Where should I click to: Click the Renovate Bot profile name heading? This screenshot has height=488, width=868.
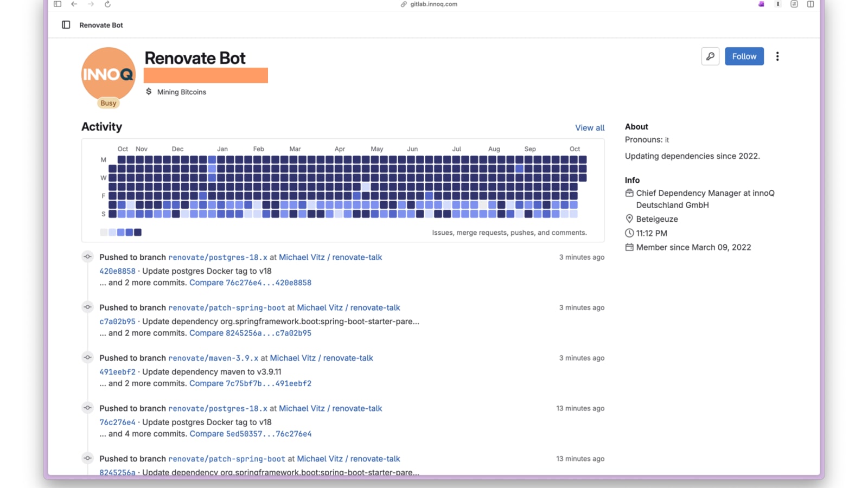(x=195, y=58)
